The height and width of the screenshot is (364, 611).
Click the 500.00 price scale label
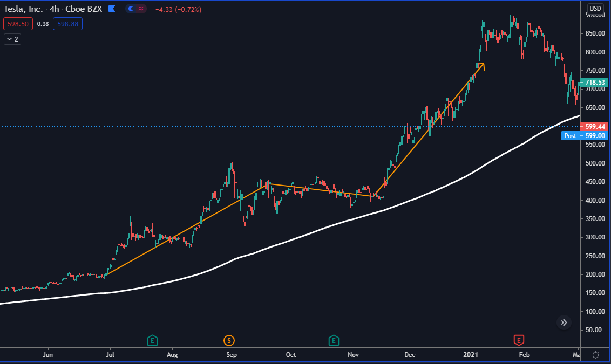pos(595,163)
